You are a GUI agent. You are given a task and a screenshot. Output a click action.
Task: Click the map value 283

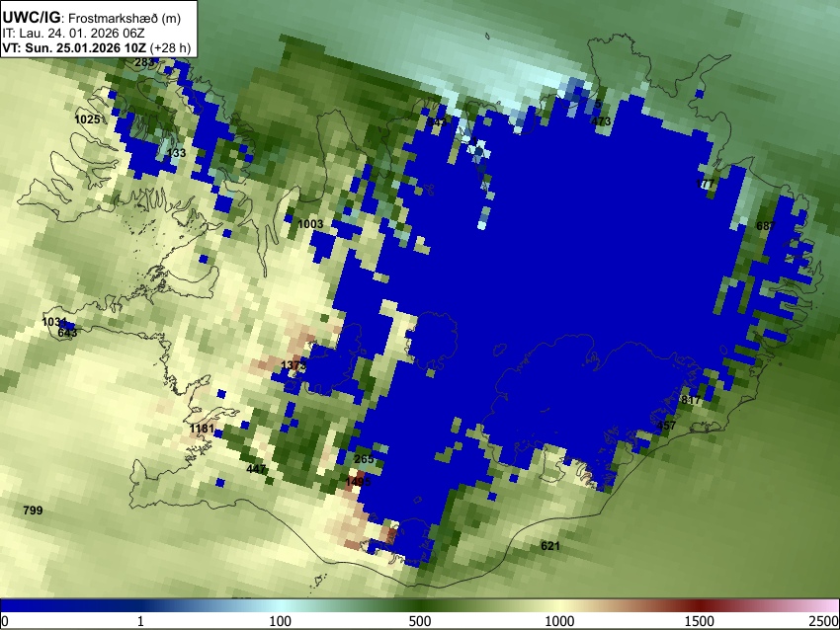144,62
